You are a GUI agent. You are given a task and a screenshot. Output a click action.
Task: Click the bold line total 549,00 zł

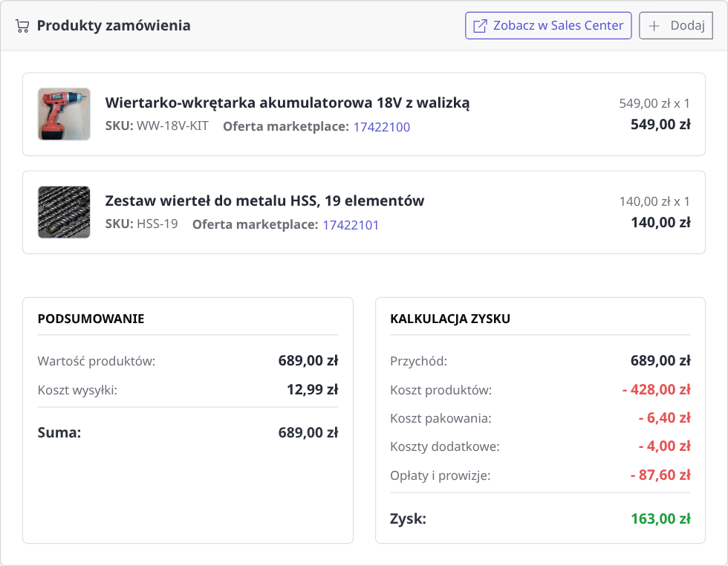pyautogui.click(x=660, y=125)
